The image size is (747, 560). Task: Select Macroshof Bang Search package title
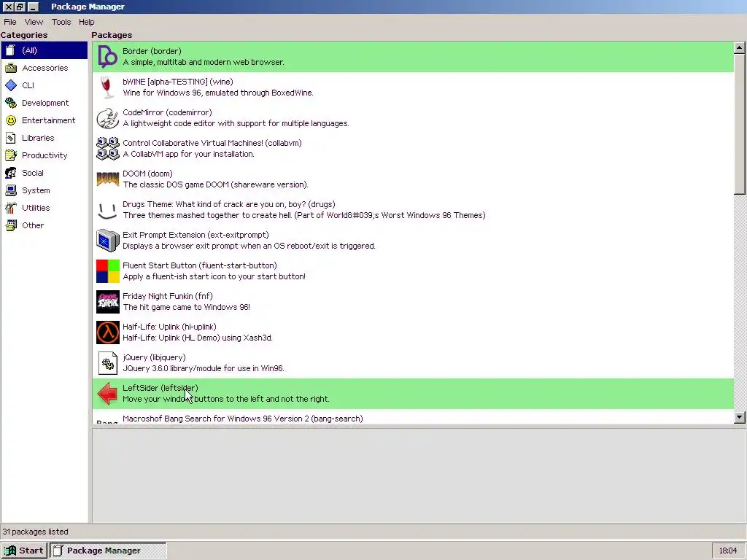242,419
